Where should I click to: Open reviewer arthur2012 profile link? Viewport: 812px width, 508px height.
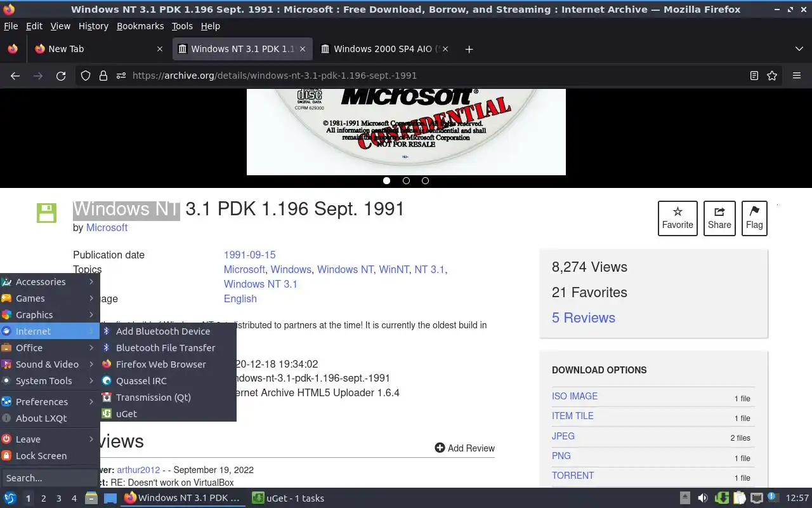tap(138, 470)
